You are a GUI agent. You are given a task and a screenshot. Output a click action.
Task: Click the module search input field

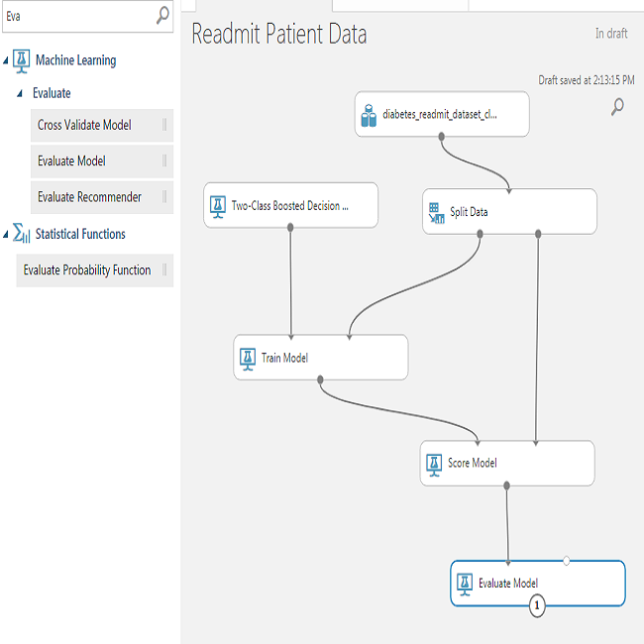pos(77,16)
